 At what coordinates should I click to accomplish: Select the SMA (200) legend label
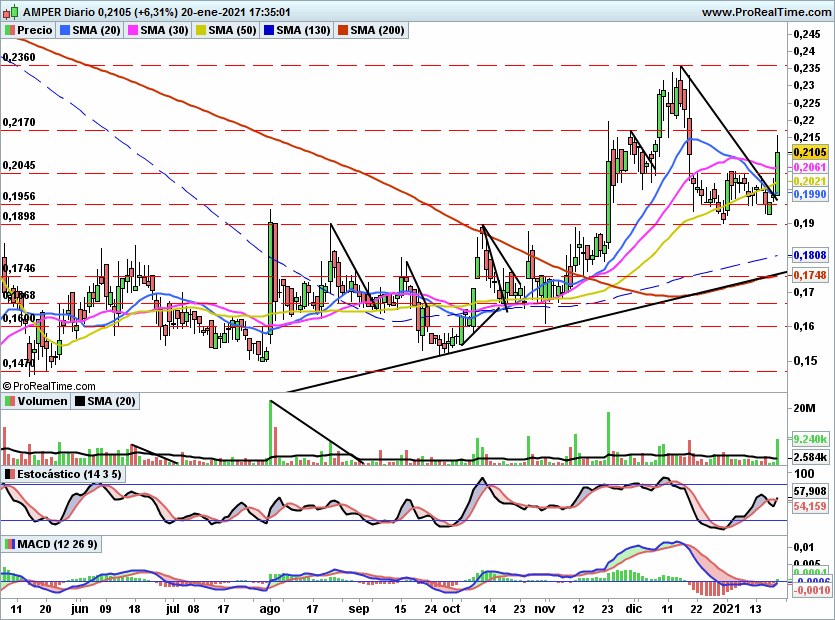(x=377, y=30)
